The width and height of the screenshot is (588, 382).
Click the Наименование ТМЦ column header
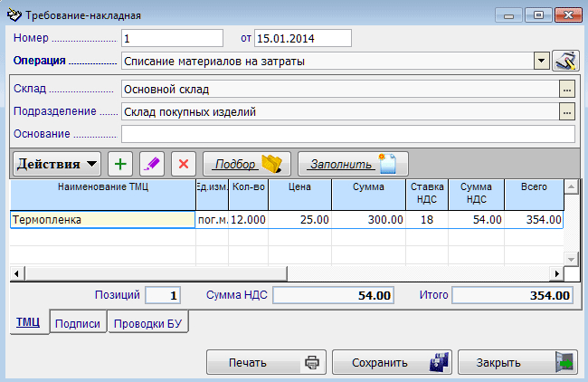[x=103, y=195]
